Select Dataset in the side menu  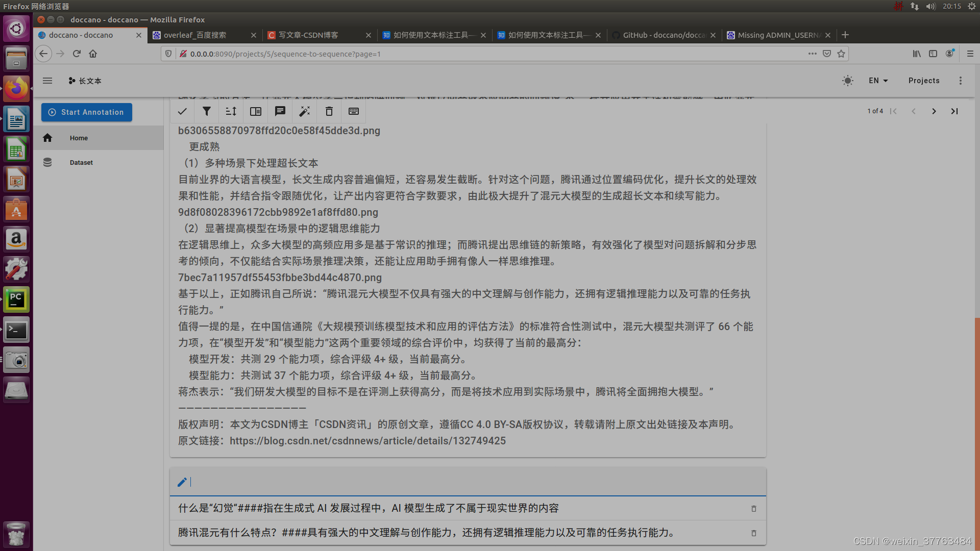(81, 162)
